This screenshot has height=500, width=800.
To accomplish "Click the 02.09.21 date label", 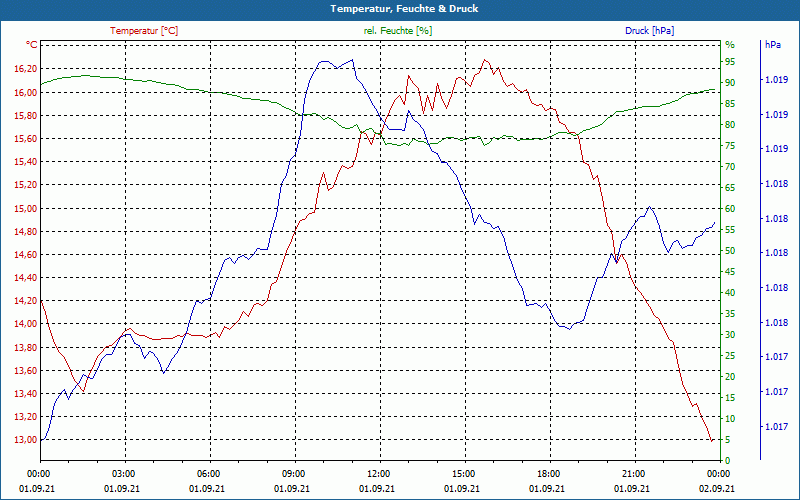I will [717, 489].
